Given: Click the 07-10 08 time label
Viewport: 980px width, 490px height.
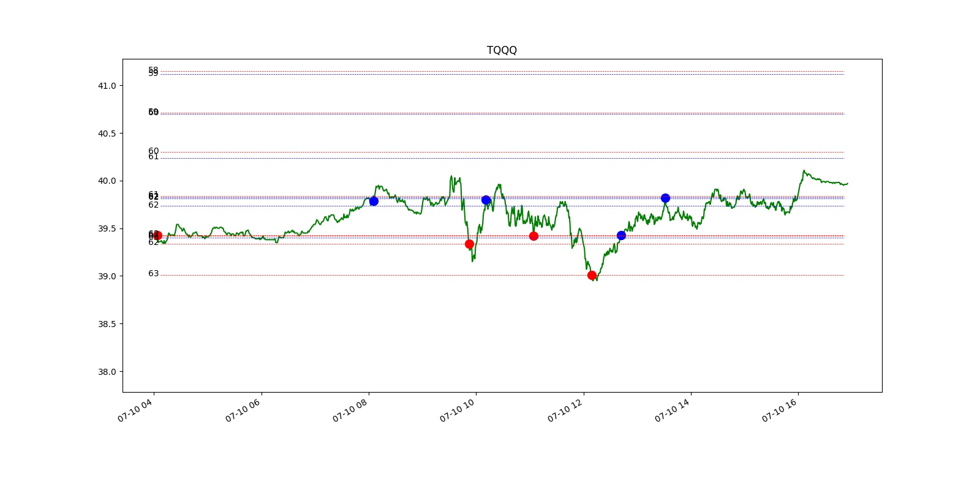Looking at the screenshot, I should pos(350,410).
